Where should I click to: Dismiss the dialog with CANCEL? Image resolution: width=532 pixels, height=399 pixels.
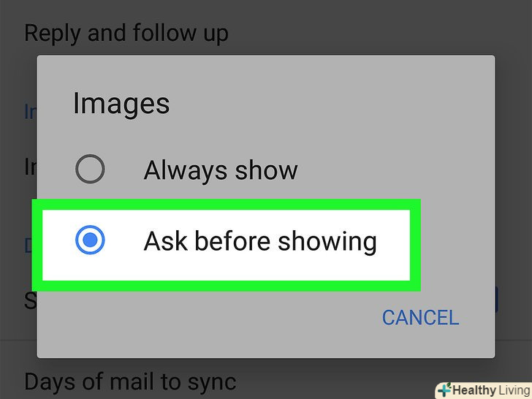[x=420, y=318]
